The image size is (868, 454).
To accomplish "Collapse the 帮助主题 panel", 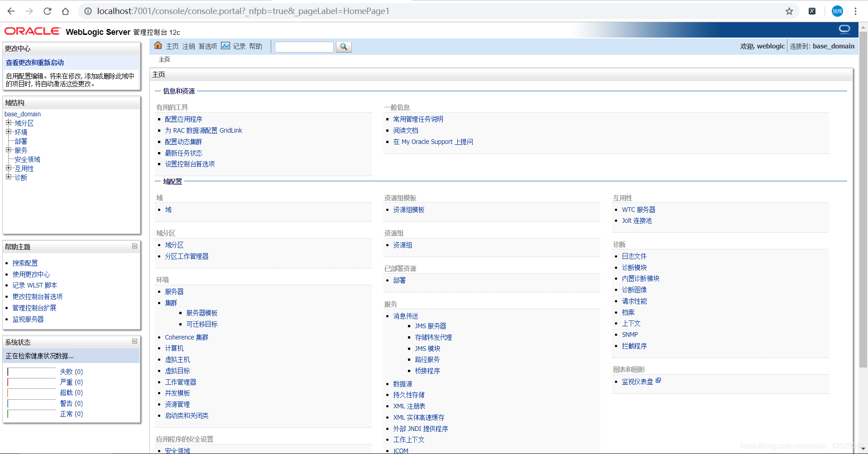I will tap(134, 246).
